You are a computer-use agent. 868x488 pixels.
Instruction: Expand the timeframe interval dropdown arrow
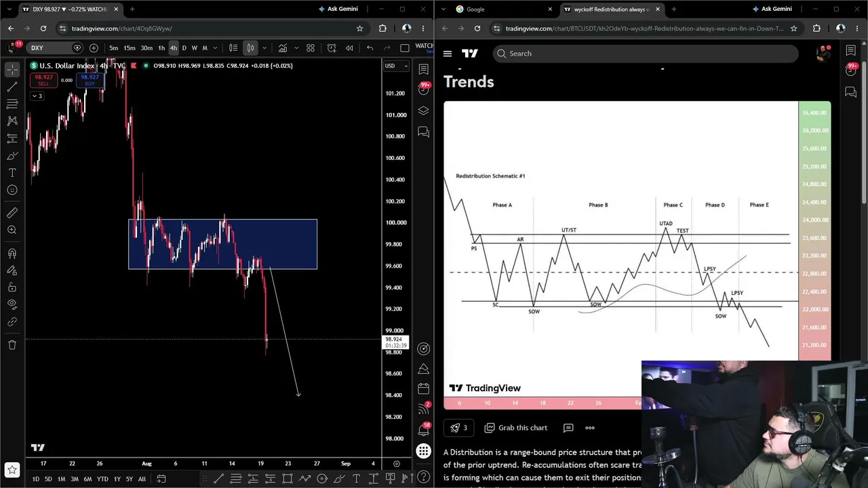(x=215, y=48)
